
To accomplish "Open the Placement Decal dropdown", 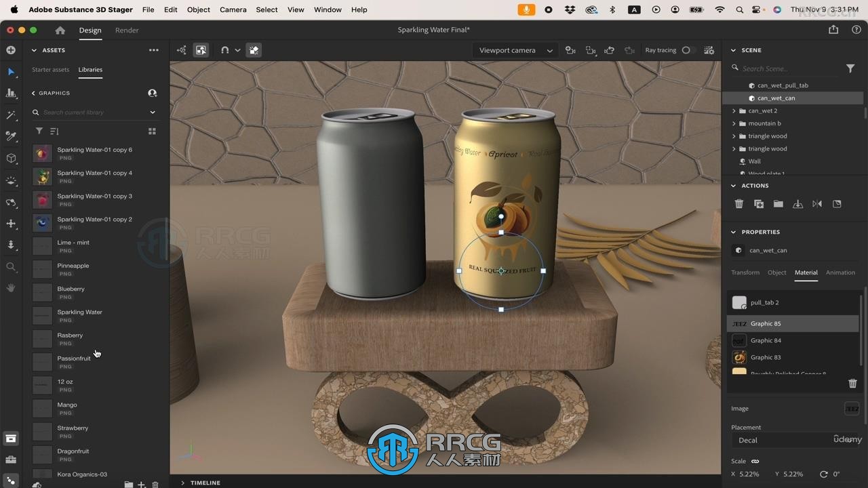I will (794, 441).
